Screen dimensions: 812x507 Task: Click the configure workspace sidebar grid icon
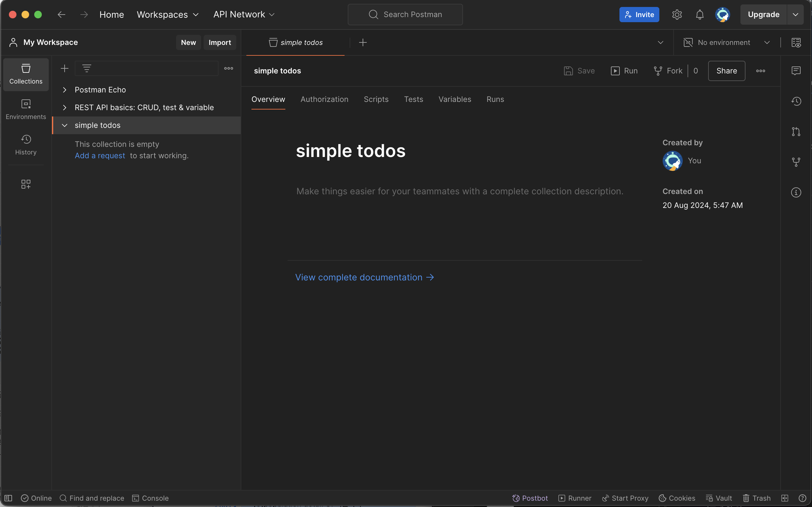coord(26,184)
